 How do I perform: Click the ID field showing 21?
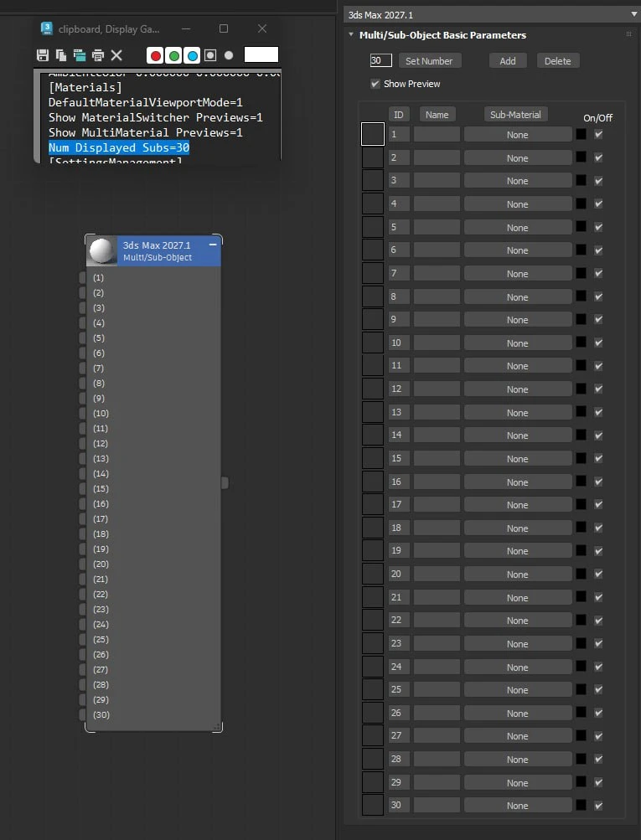click(x=399, y=597)
